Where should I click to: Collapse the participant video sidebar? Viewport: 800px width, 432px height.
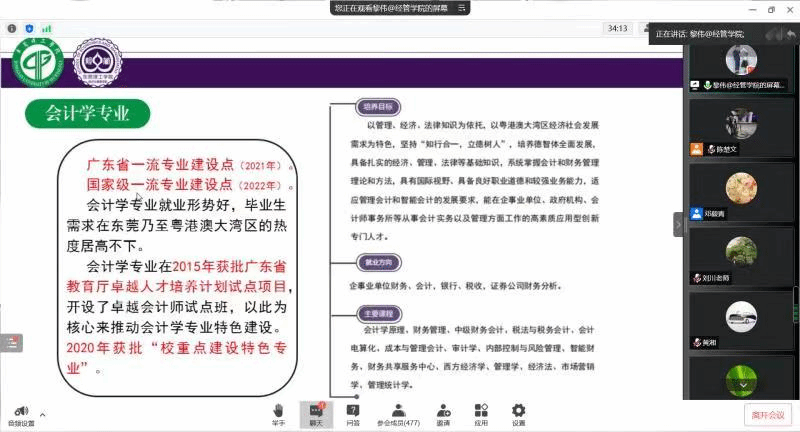[x=679, y=225]
